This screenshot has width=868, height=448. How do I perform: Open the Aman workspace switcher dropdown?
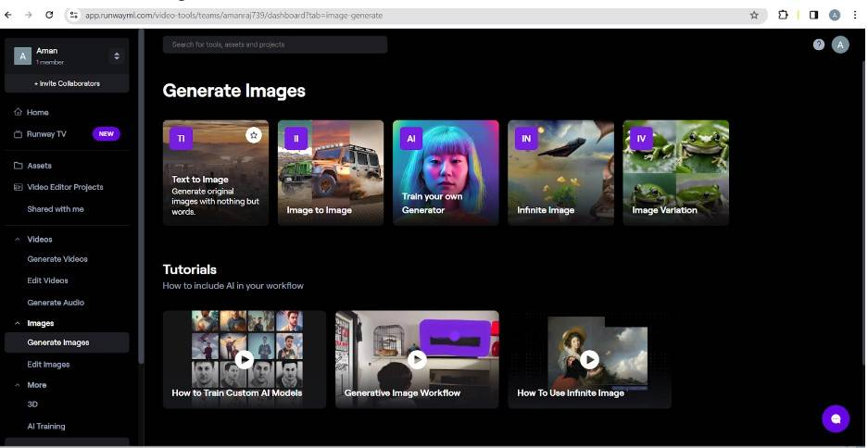pos(117,56)
